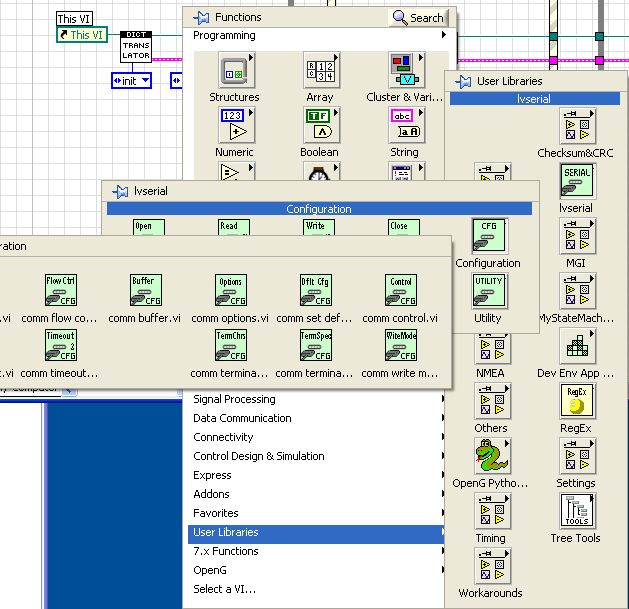The height and width of the screenshot is (609, 629).
Task: Open the Boolean functions palette
Action: (x=322, y=125)
